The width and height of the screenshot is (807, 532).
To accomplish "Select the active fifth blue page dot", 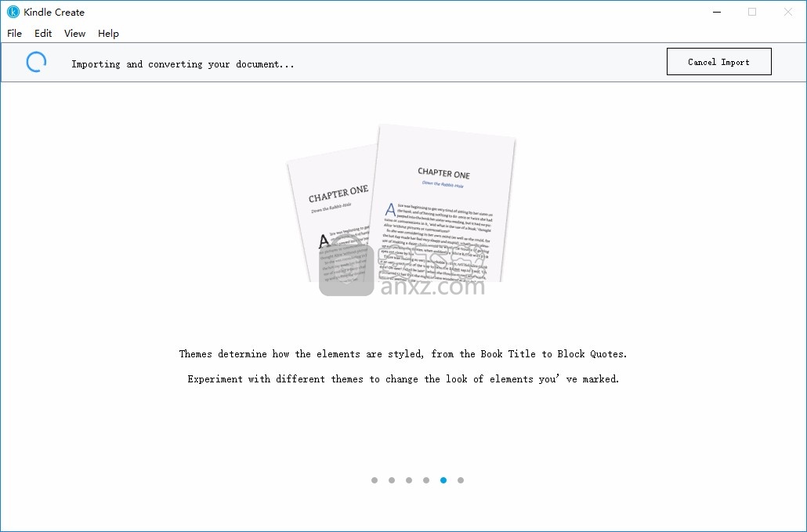I will coord(443,480).
